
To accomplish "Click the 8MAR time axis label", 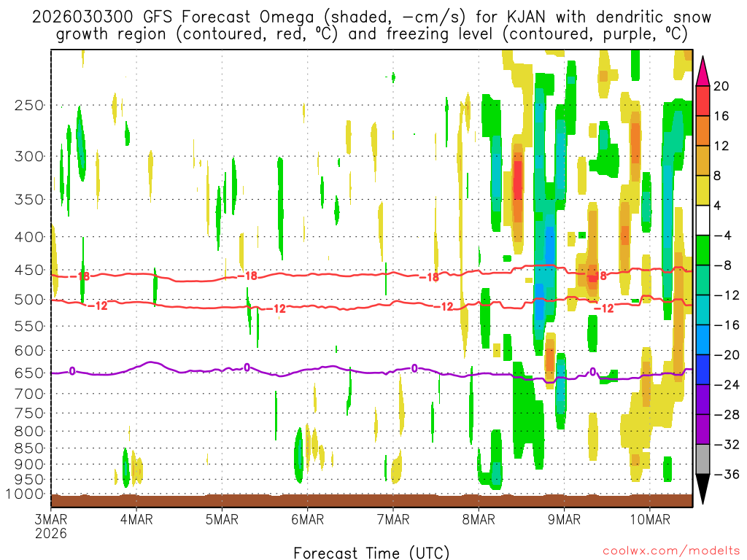I will click(479, 519).
